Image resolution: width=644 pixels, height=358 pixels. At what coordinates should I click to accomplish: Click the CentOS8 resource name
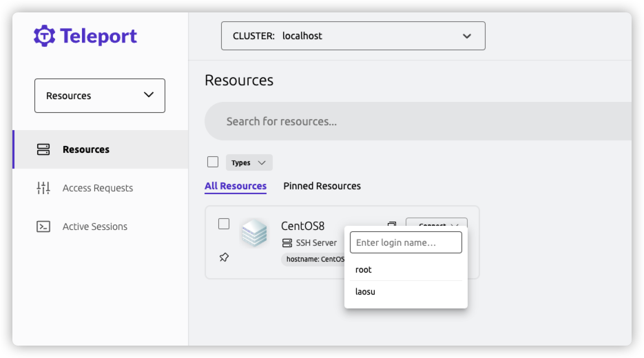302,226
